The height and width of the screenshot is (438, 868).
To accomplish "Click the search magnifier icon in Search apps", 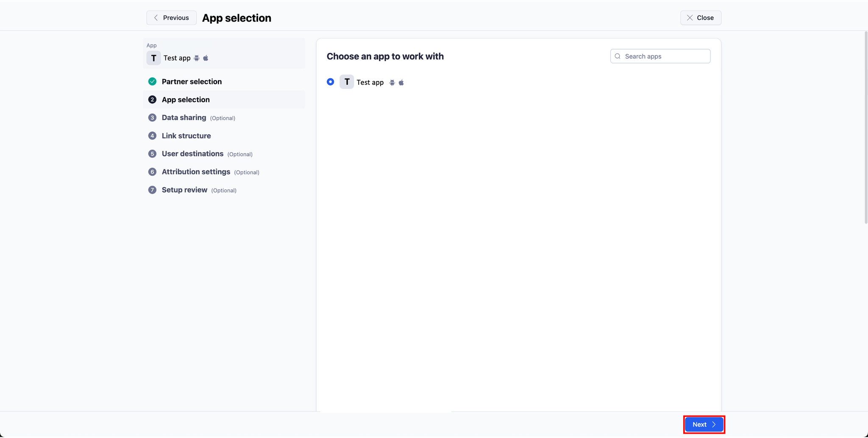I will click(618, 56).
